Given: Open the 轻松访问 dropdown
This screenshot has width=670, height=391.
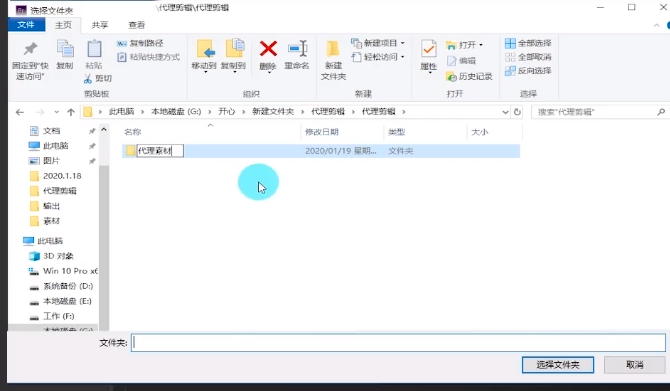Looking at the screenshot, I should pyautogui.click(x=378, y=57).
